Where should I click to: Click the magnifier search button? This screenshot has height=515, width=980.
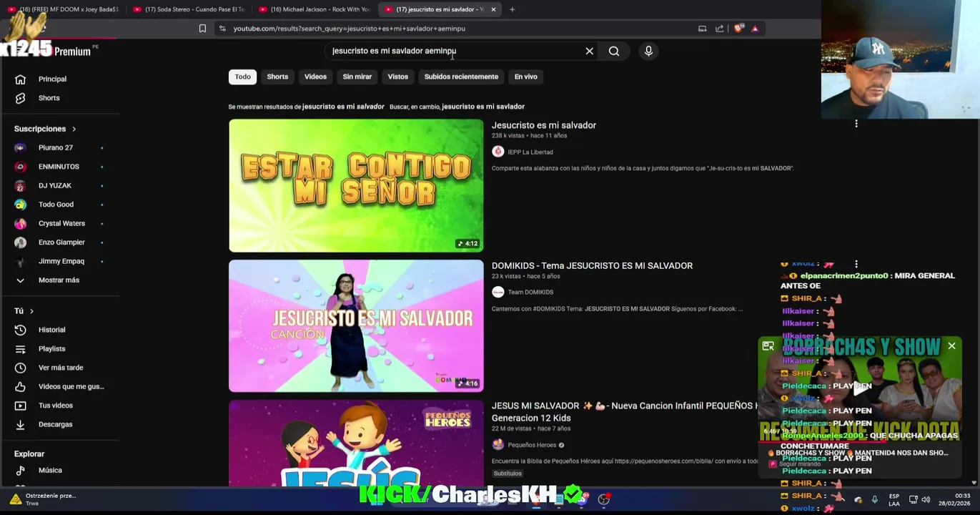tap(614, 51)
